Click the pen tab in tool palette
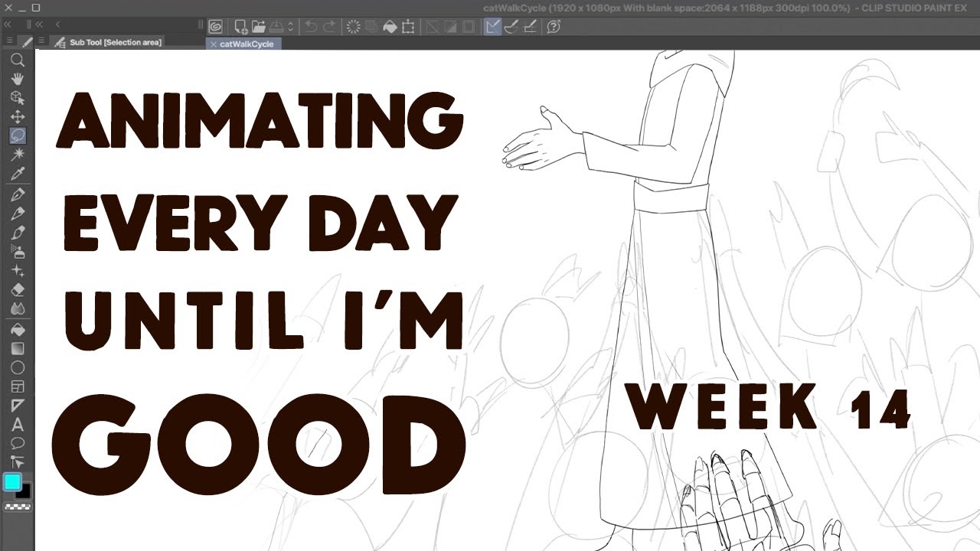This screenshot has width=980, height=551. [25, 42]
